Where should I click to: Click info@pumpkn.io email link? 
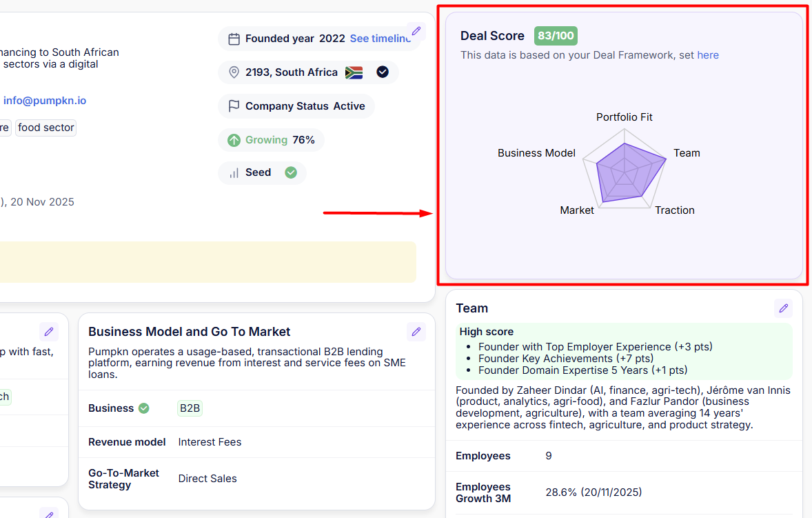tap(45, 101)
